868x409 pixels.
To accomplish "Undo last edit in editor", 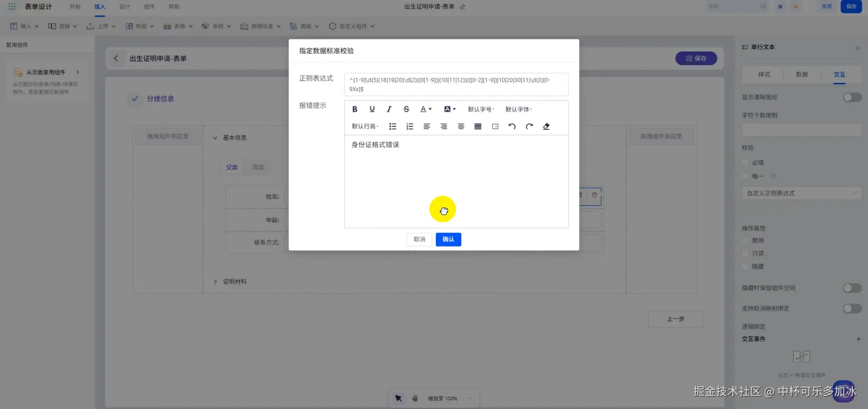I will click(512, 126).
